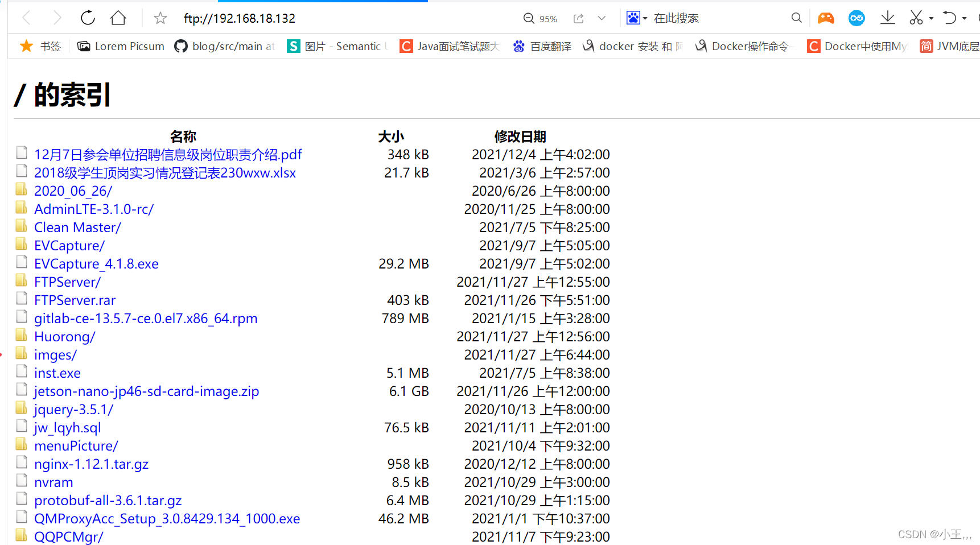Image resolution: width=980 pixels, height=545 pixels.
Task: Download nginx-1.12.1.tar.gz
Action: [x=91, y=464]
